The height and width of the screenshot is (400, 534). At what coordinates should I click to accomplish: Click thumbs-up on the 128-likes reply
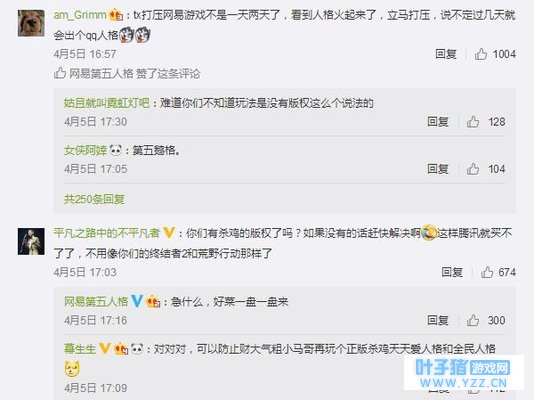(473, 122)
